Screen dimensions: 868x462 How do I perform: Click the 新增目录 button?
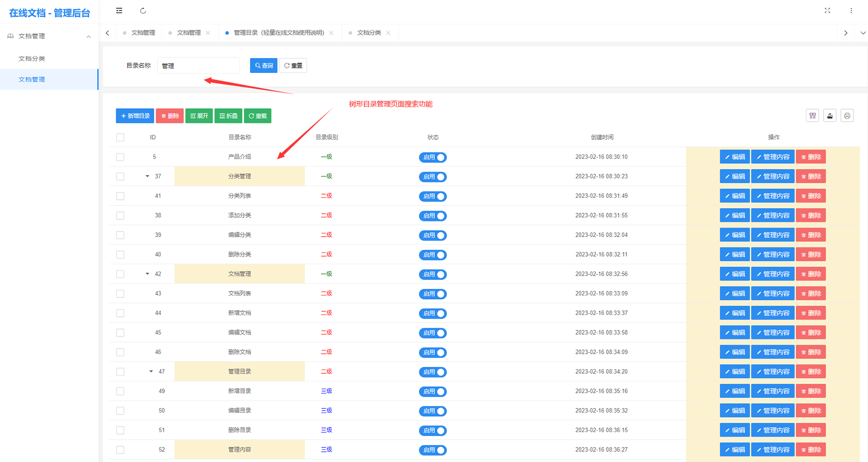coord(135,116)
